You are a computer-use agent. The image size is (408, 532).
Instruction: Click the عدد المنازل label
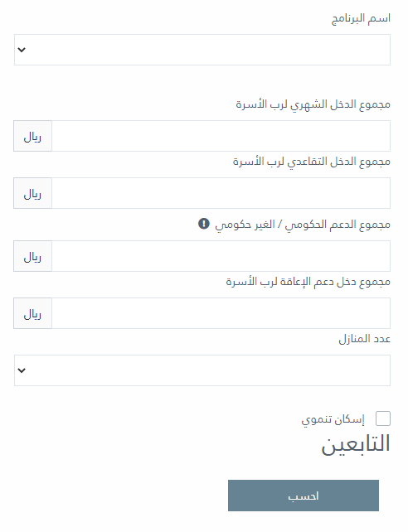pos(365,339)
